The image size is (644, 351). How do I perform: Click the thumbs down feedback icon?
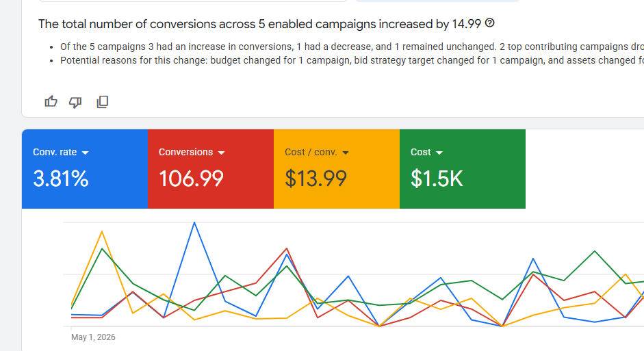[x=75, y=102]
